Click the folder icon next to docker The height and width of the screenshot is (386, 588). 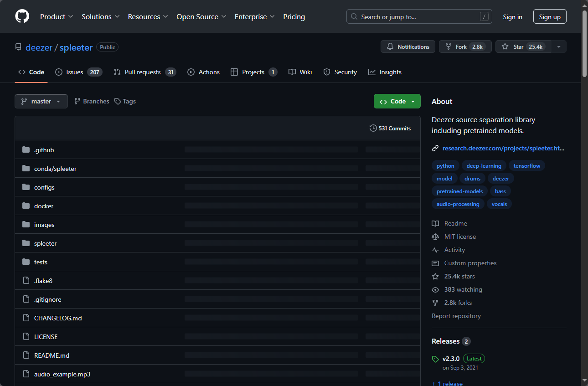pyautogui.click(x=26, y=206)
